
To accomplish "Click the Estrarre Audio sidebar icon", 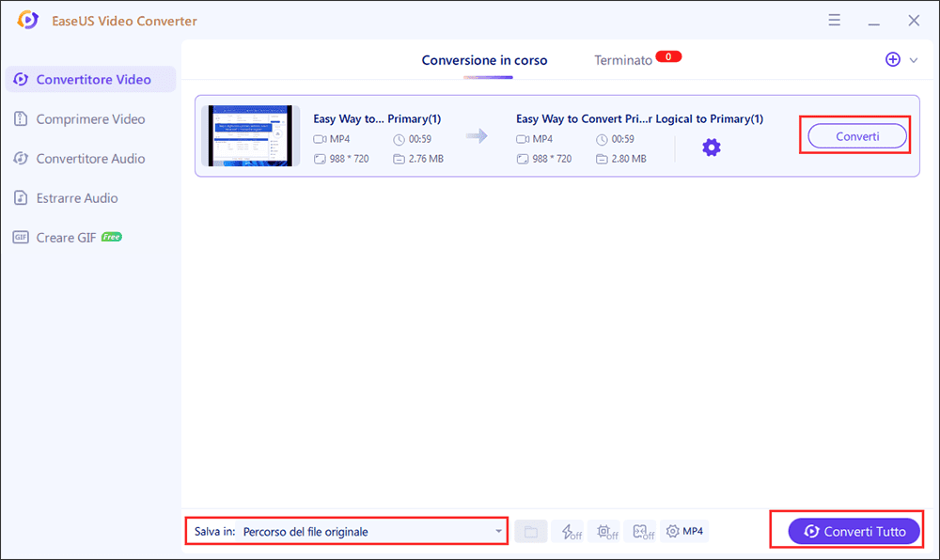I will 21,197.
